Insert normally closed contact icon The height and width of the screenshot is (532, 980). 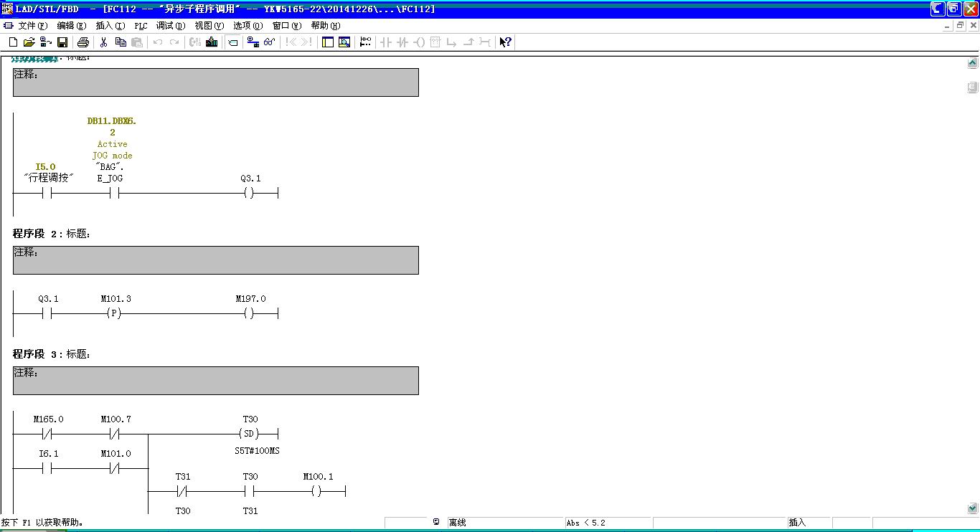(402, 42)
